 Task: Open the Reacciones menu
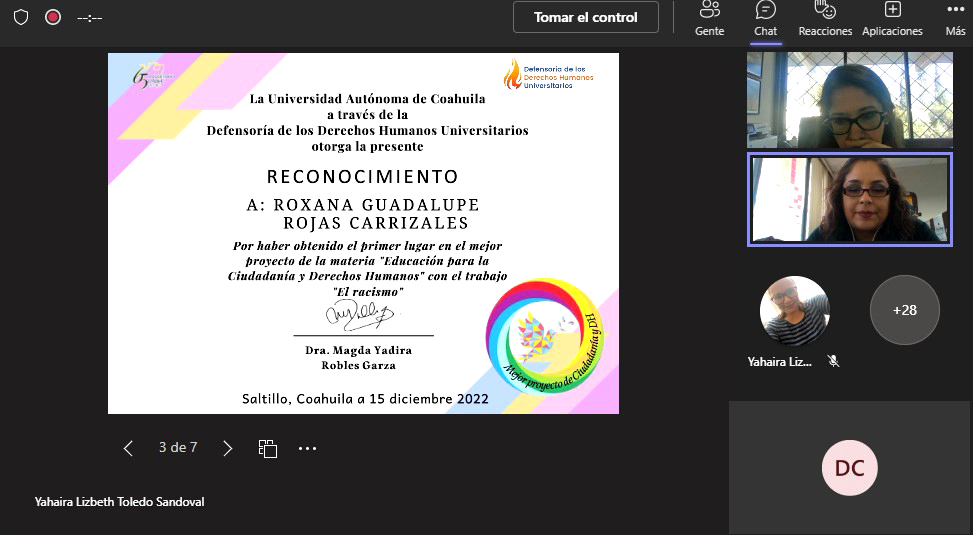click(x=825, y=19)
